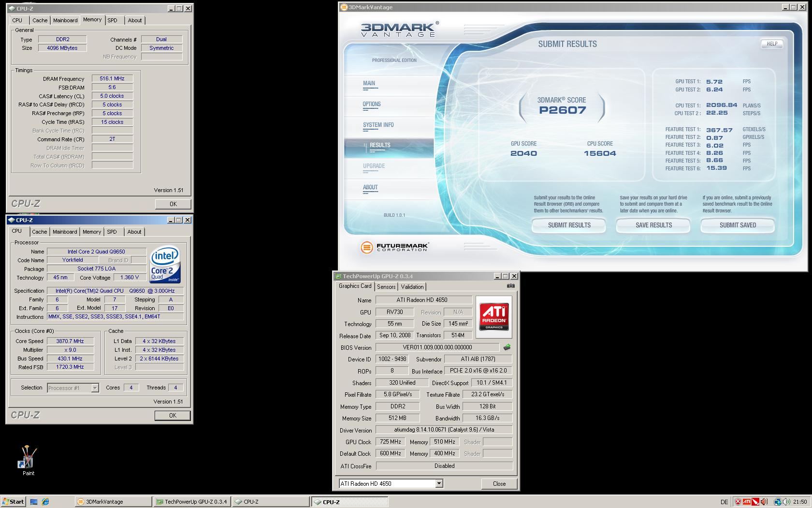Click the BIOS Version field in GPU-Z
The width and height of the screenshot is (812, 508).
pos(437,347)
